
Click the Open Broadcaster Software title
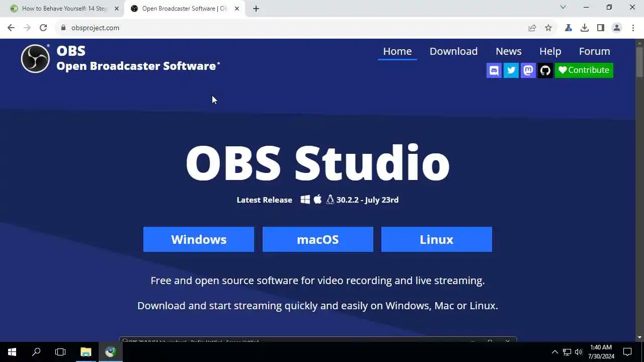136,66
